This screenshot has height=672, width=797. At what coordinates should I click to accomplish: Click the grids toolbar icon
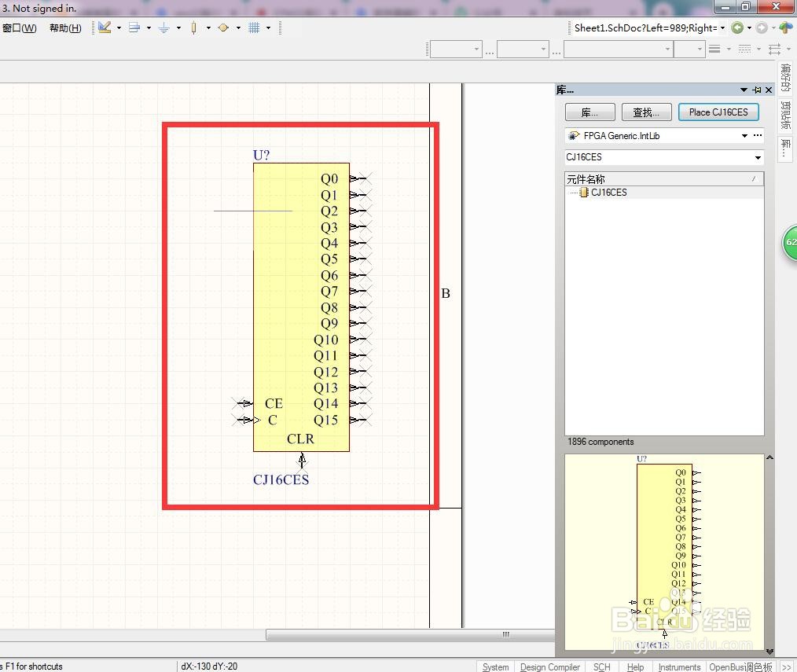pyautogui.click(x=254, y=28)
